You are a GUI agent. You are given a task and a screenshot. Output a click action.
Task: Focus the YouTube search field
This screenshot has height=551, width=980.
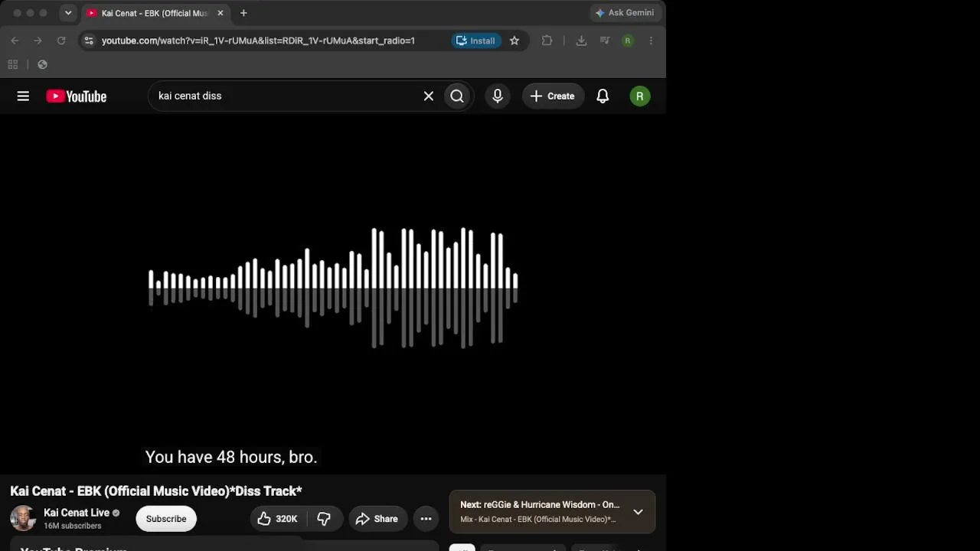287,96
